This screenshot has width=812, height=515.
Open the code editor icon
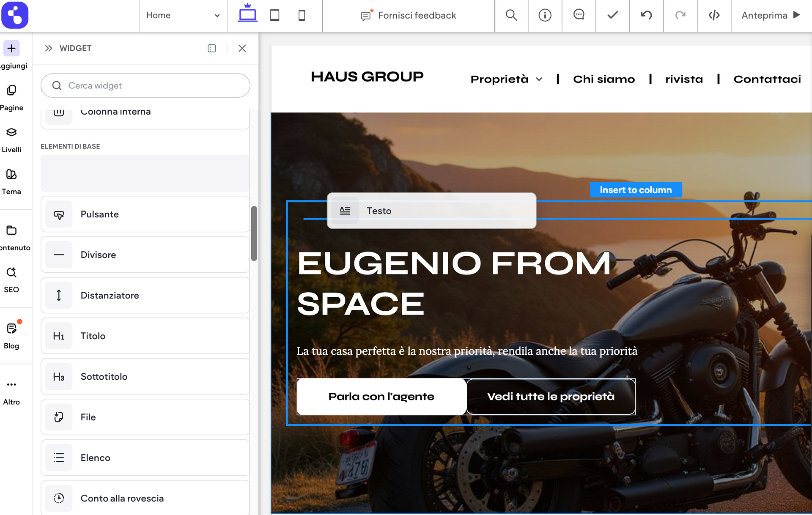point(714,16)
